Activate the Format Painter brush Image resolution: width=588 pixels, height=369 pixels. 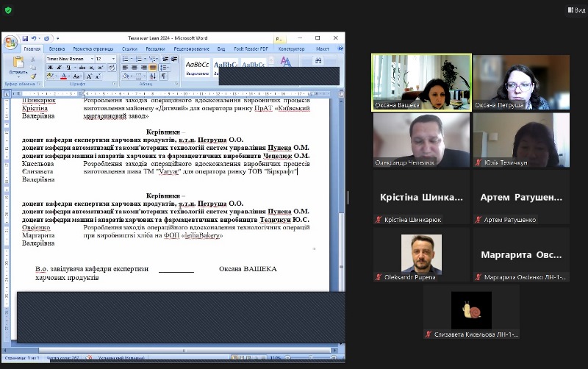click(x=33, y=76)
